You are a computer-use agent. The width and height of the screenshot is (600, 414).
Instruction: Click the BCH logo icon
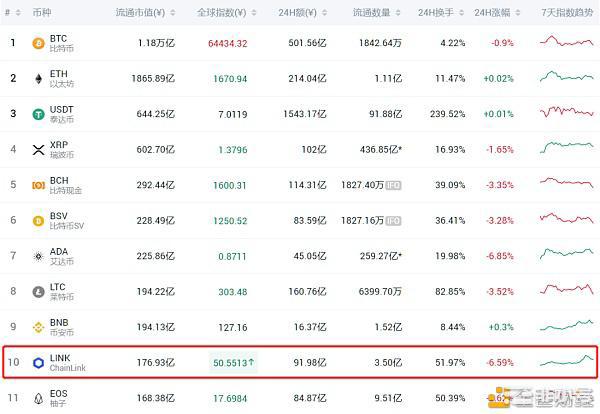pyautogui.click(x=38, y=185)
